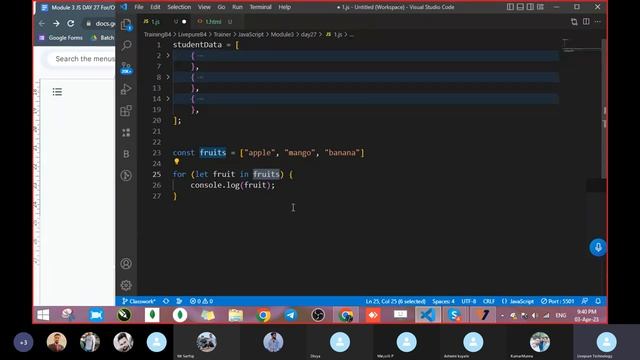Click the JavaScript breadcrumb segment
This screenshot has width=640, height=360.
tap(251, 34)
